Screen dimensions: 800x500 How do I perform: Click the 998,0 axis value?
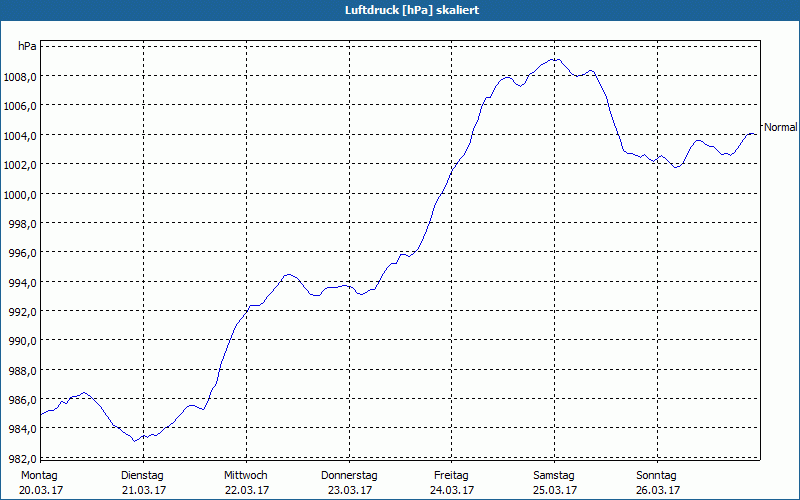pyautogui.click(x=22, y=224)
